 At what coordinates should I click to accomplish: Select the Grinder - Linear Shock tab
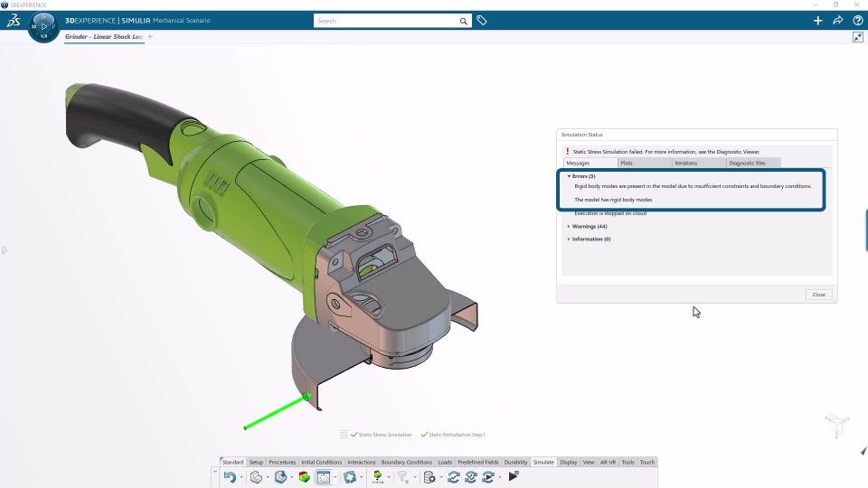coord(103,36)
